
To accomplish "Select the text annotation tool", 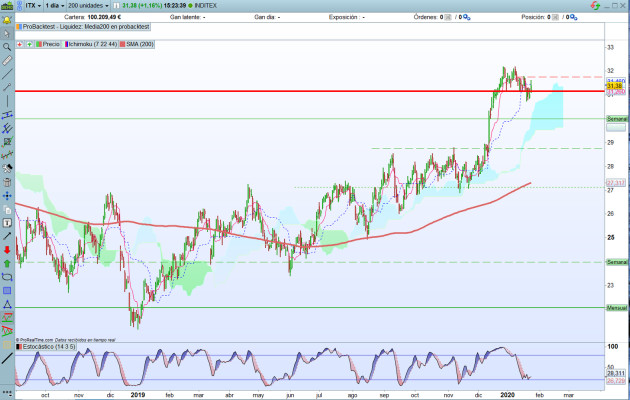I will click(7, 223).
